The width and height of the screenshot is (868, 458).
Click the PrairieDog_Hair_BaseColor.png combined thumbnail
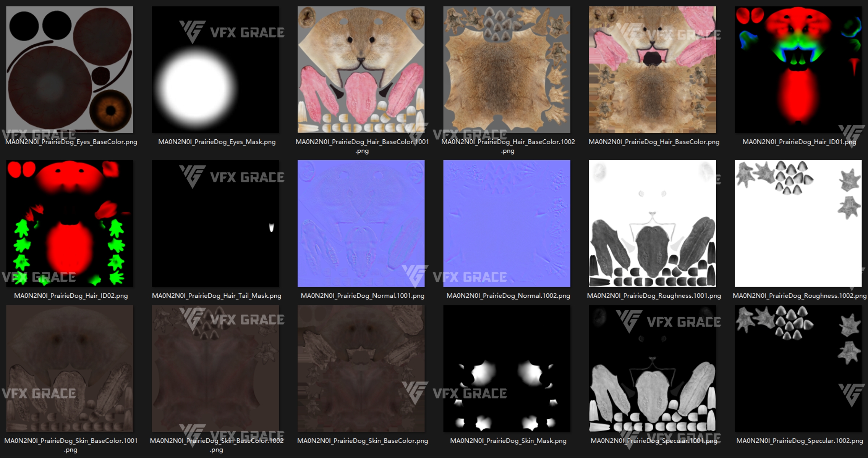pyautogui.click(x=652, y=69)
